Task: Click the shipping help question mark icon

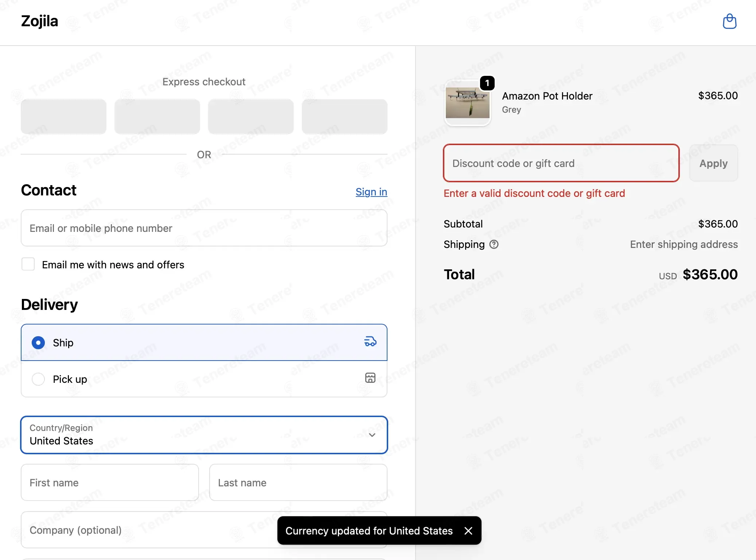Action: 494,244
